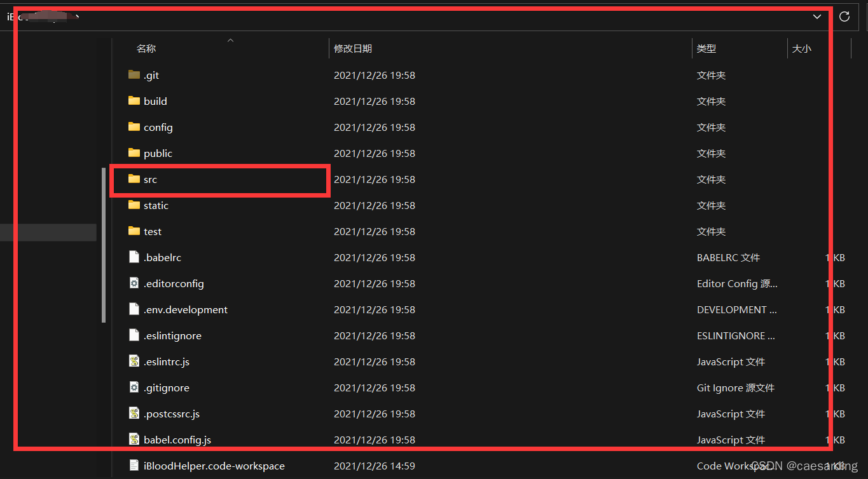The image size is (868, 479).
Task: Select the .eslintrc.js file name
Action: [x=167, y=361]
